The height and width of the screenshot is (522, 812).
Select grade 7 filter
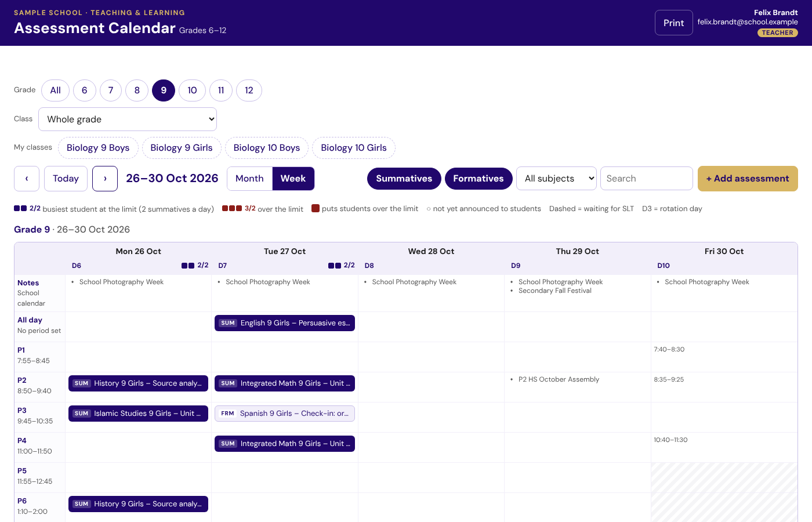tap(111, 90)
